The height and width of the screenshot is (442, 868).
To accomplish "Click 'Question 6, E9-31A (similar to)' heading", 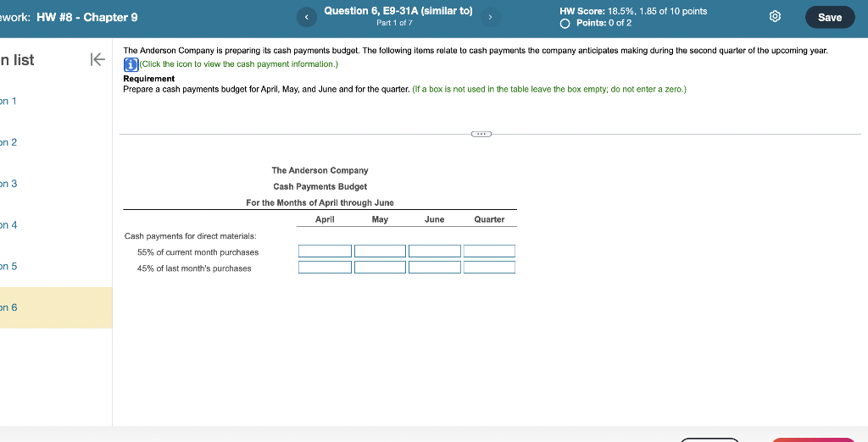I will (x=398, y=11).
